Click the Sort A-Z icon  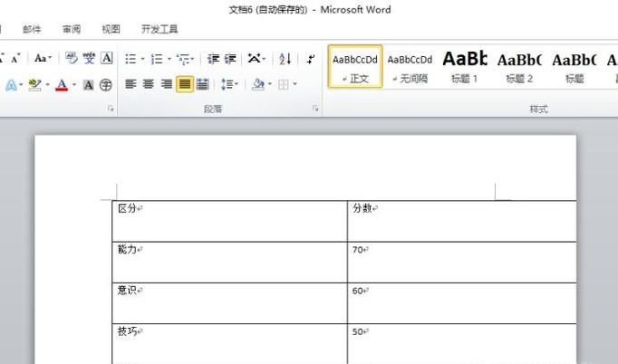click(285, 59)
